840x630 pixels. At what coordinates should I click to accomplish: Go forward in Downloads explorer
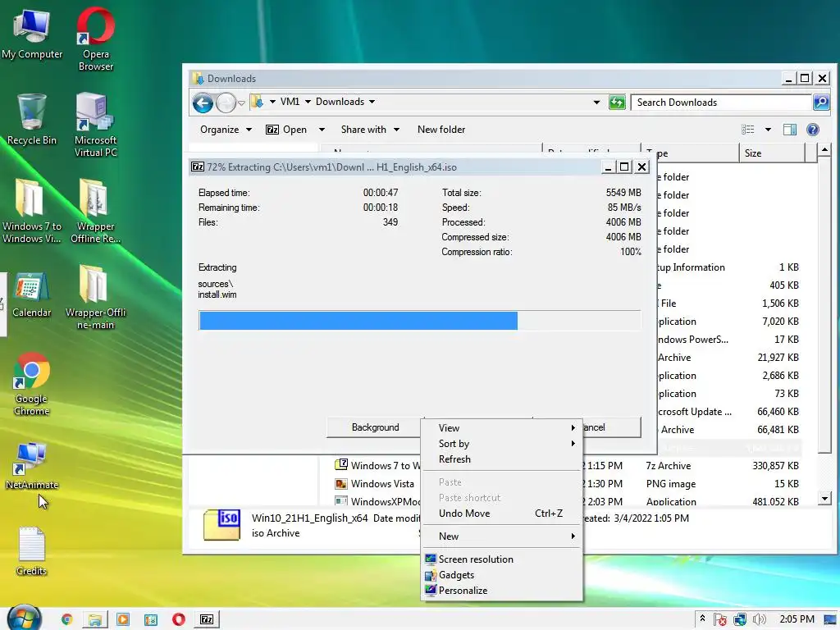click(x=226, y=103)
